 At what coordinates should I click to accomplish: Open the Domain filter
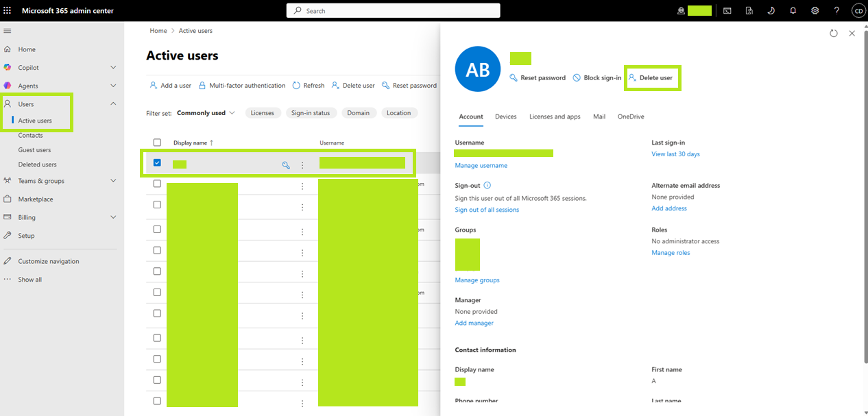tap(359, 113)
